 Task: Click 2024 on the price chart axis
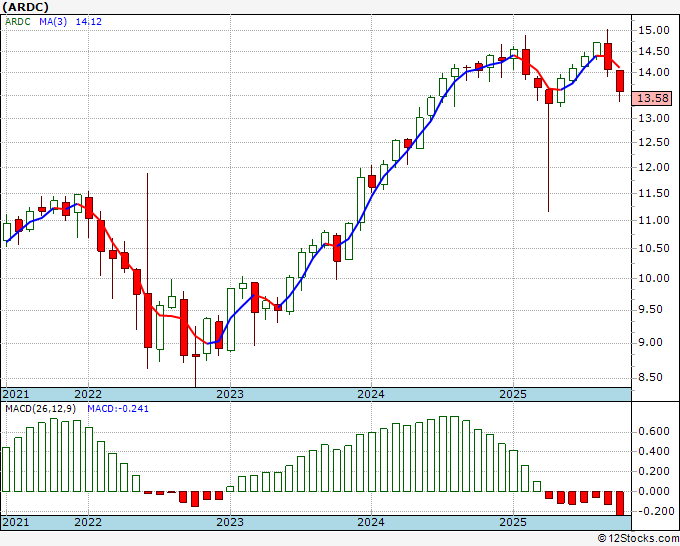pos(371,394)
